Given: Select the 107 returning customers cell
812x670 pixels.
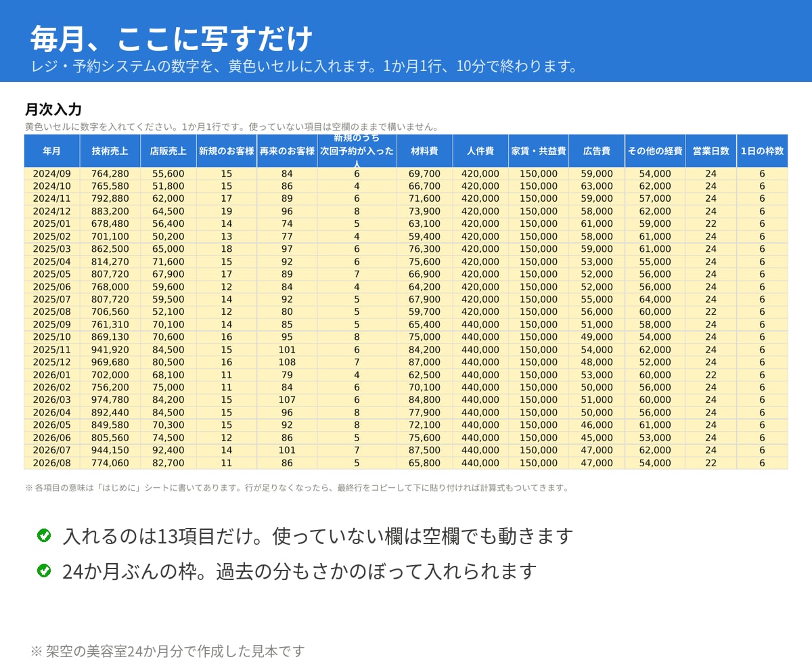Looking at the screenshot, I should point(287,400).
